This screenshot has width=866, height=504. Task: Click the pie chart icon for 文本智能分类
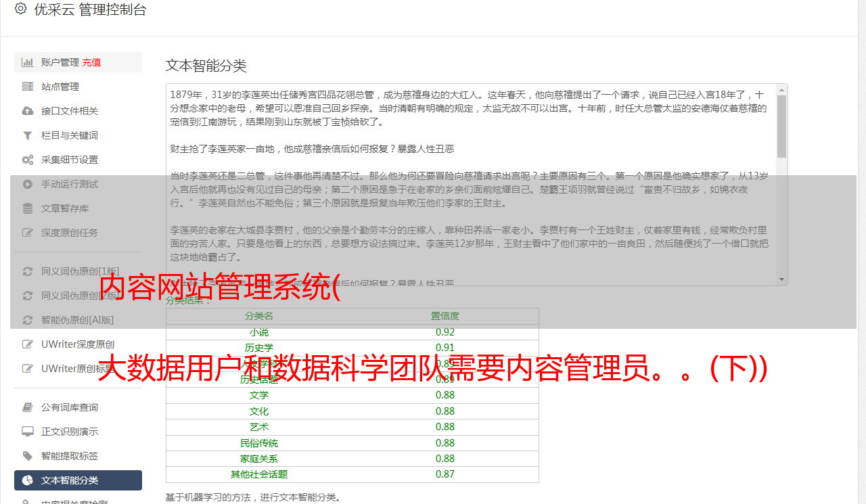point(28,480)
